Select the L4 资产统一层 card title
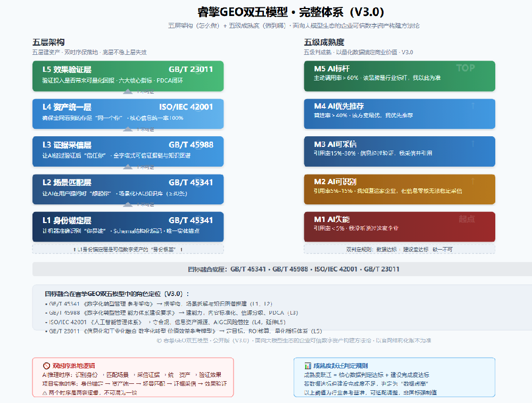 [67, 108]
